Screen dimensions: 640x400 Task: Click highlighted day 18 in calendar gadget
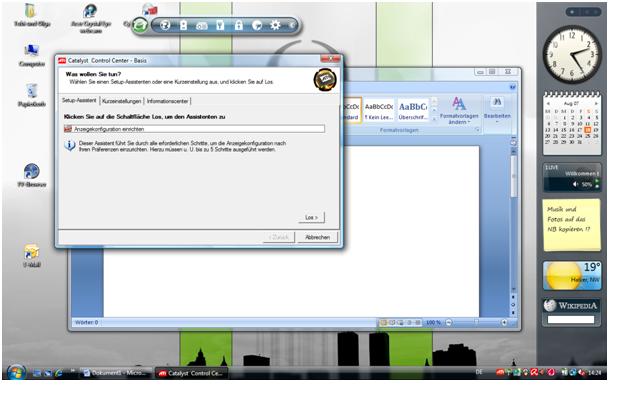pyautogui.click(x=588, y=130)
